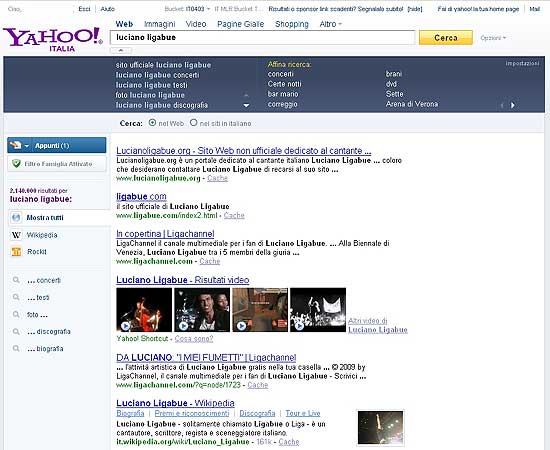Select suggestion foto luciano ligabue

(x=150, y=95)
